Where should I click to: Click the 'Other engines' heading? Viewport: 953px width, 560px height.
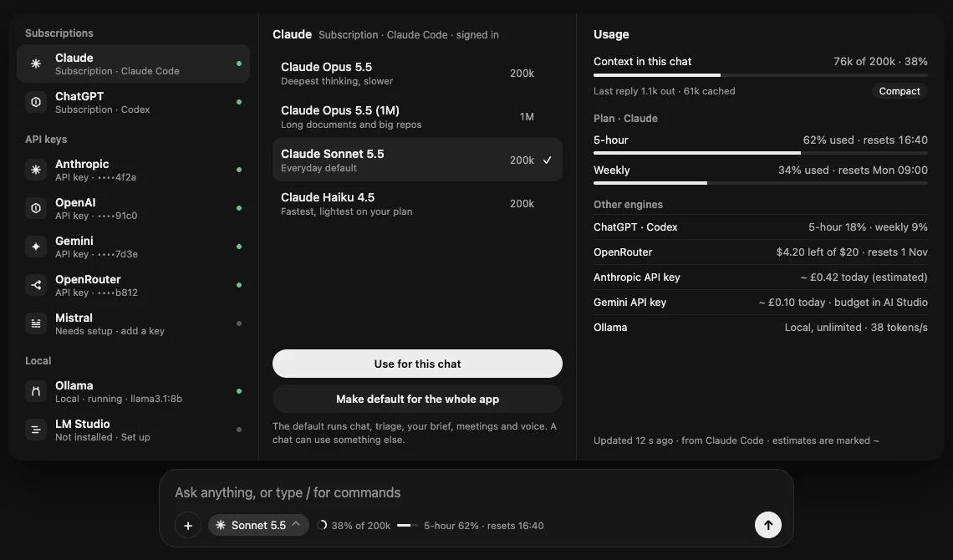pos(628,205)
